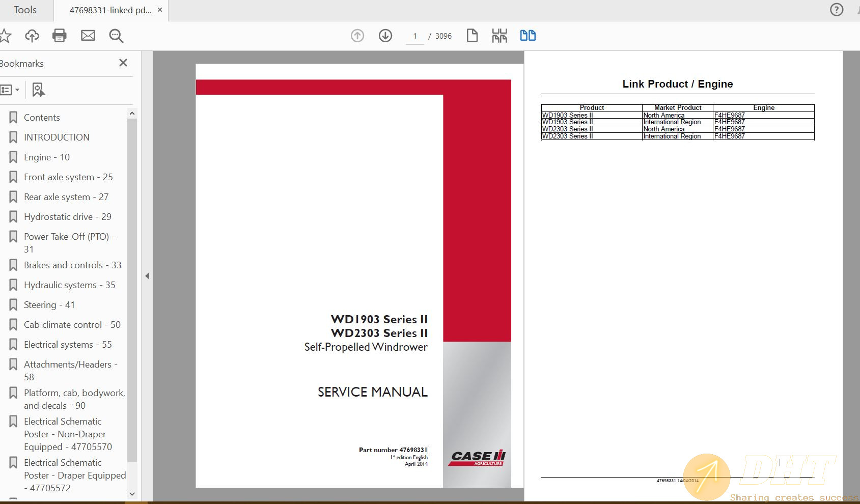The height and width of the screenshot is (504, 860).
Task: Go to next page arrow
Action: tap(385, 36)
